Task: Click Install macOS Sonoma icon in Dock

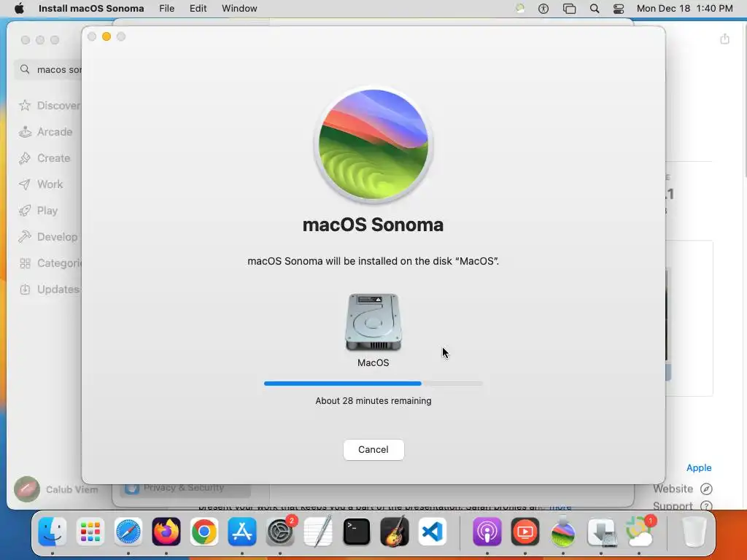Action: point(562,532)
